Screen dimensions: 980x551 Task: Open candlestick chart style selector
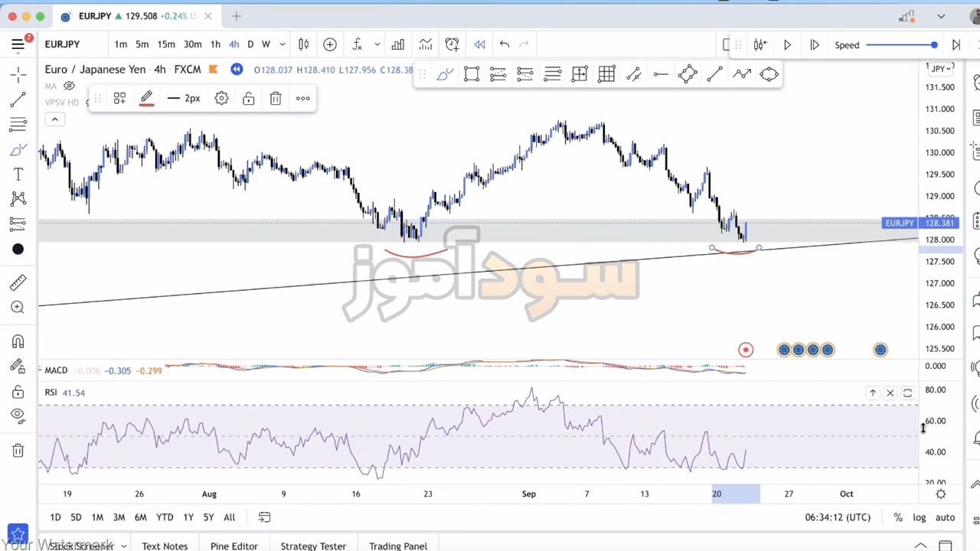(x=303, y=44)
